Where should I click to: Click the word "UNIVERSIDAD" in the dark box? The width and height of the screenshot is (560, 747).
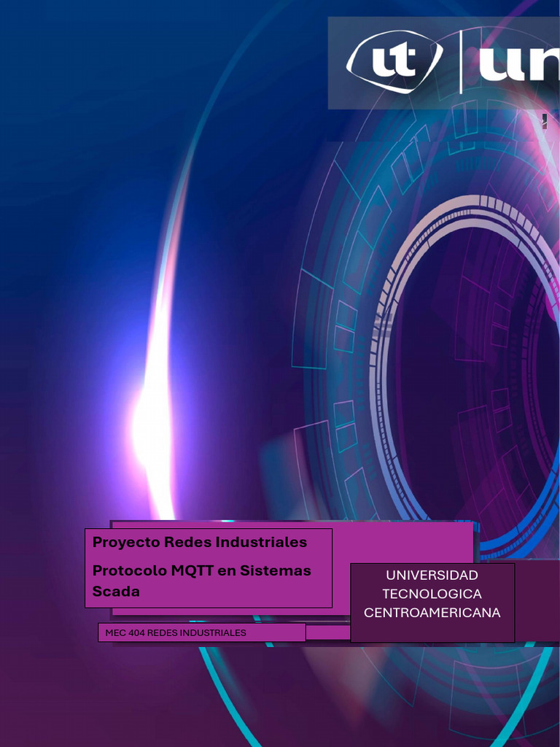coord(432,575)
